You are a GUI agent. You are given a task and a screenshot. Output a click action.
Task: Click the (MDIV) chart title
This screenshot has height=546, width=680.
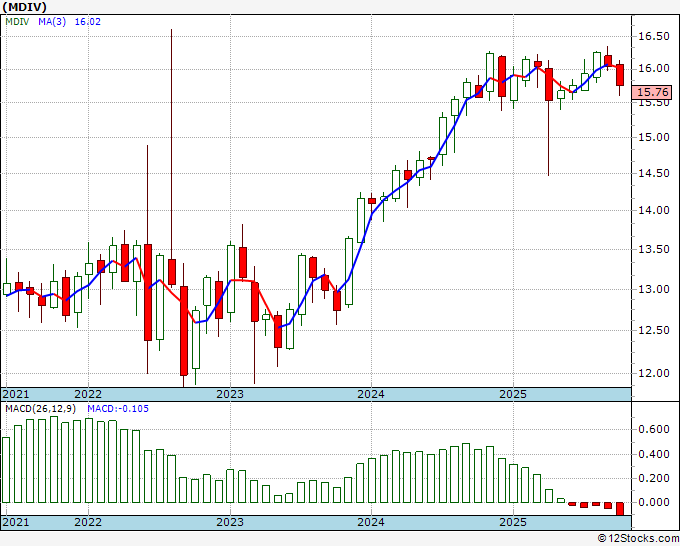[x=25, y=7]
